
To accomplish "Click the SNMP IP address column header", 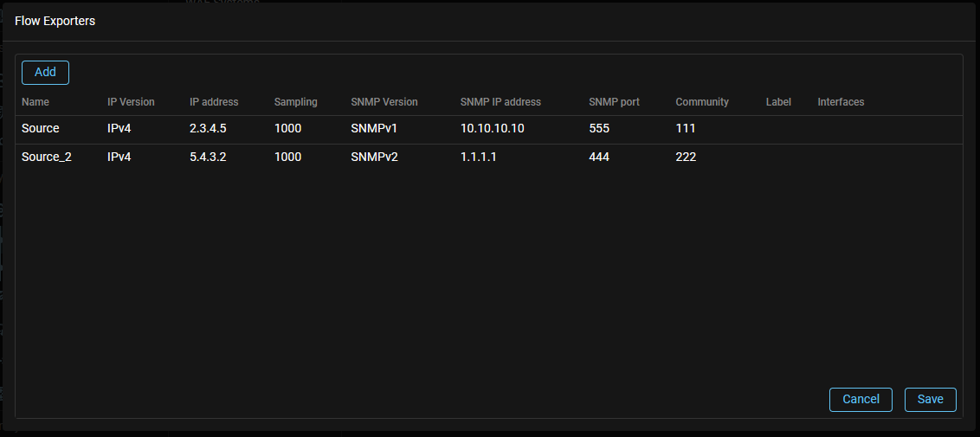I will point(500,102).
